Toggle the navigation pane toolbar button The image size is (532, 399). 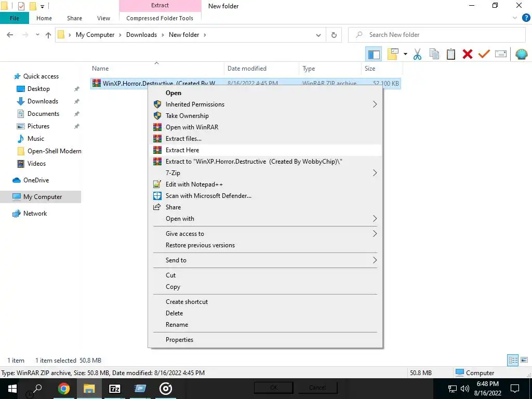click(374, 54)
